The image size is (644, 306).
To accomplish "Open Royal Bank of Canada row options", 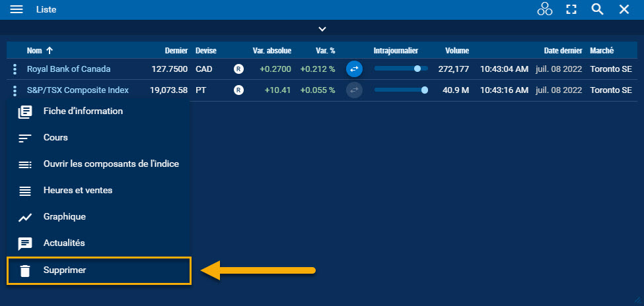I will (15, 69).
